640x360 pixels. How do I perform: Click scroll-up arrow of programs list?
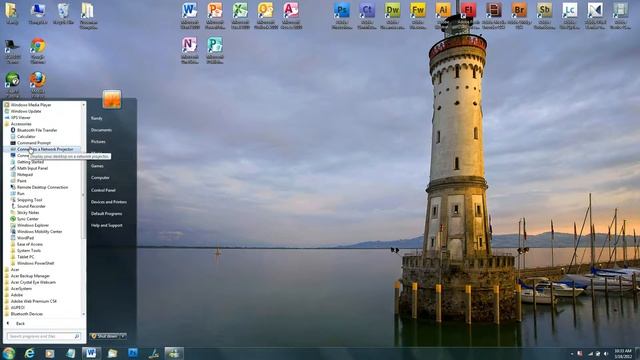tap(84, 104)
